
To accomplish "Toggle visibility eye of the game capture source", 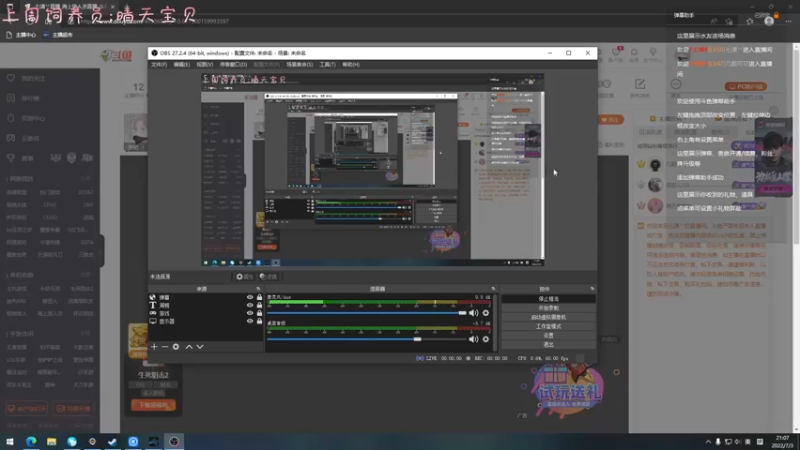I will (x=249, y=313).
